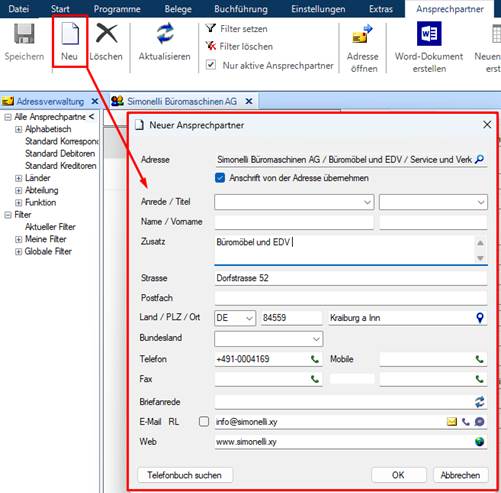Click the magnifier icon in the Adresse field
501x493 pixels.
coord(479,159)
